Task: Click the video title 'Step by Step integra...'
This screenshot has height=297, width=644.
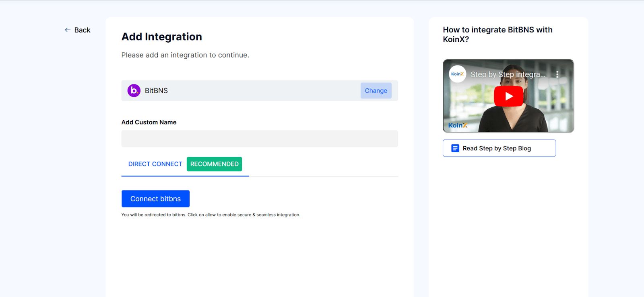Action: [508, 74]
